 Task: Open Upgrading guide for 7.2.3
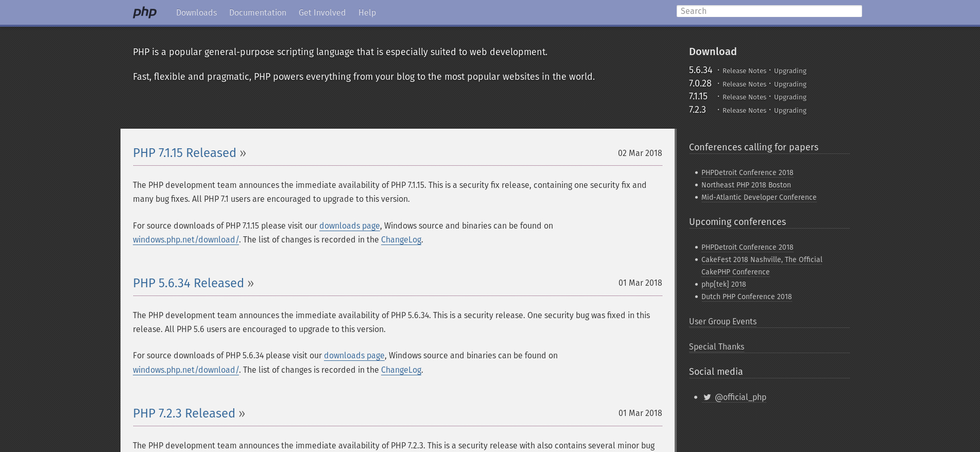pyautogui.click(x=790, y=111)
